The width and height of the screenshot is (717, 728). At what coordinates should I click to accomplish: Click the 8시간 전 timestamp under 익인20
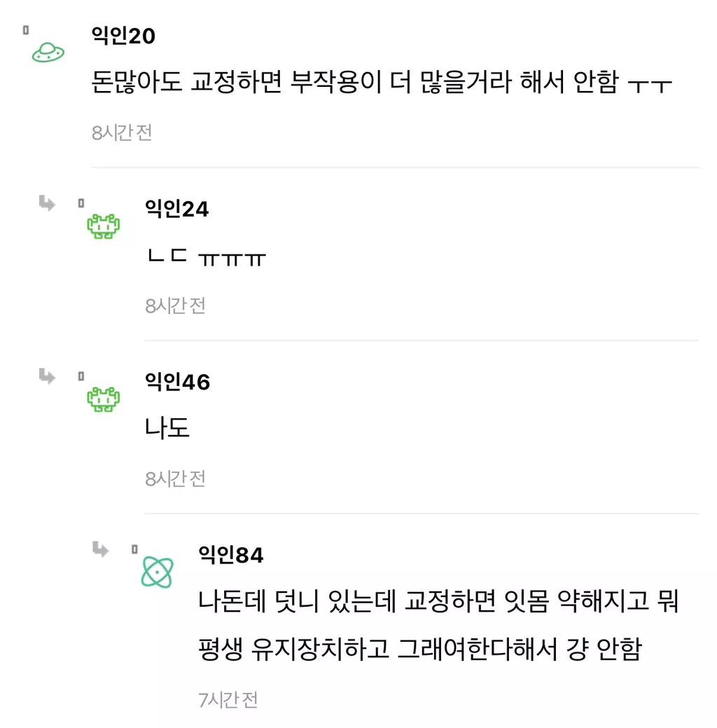click(x=122, y=132)
